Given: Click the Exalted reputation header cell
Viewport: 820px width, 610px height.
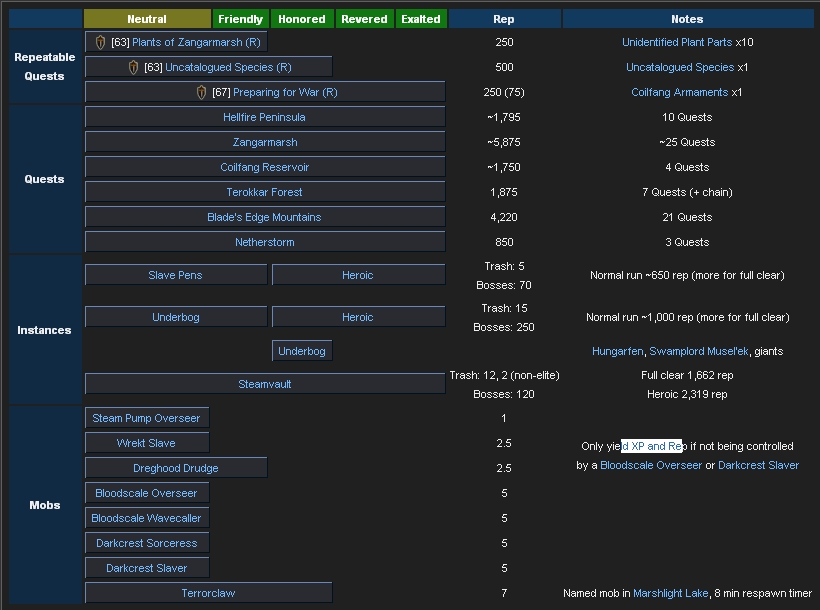Looking at the screenshot, I should 420,19.
